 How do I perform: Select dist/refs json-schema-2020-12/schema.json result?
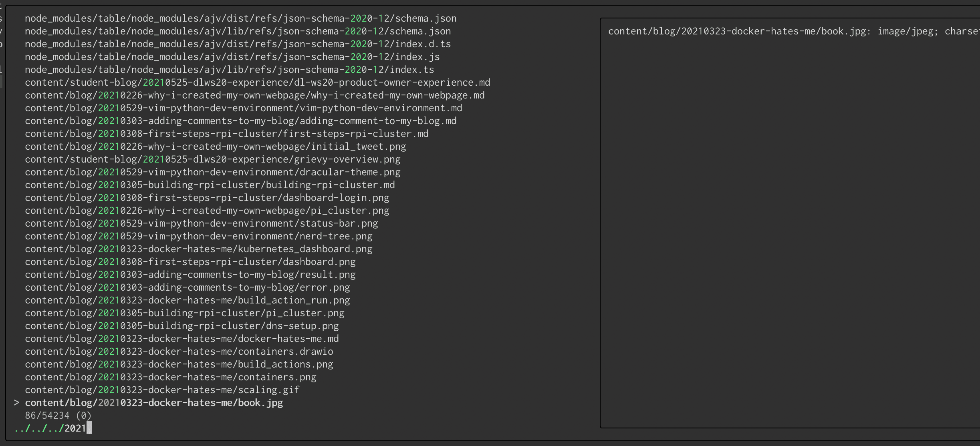[240, 18]
